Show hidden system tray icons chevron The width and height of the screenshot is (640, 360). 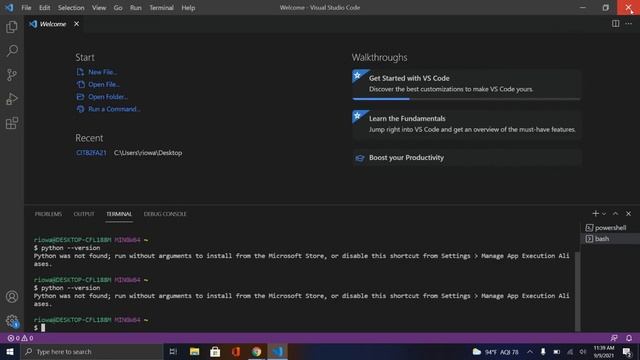(x=530, y=351)
